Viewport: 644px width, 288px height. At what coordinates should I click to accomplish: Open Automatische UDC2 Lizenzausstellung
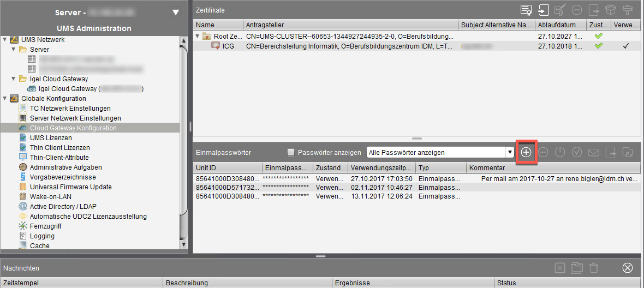(88, 216)
